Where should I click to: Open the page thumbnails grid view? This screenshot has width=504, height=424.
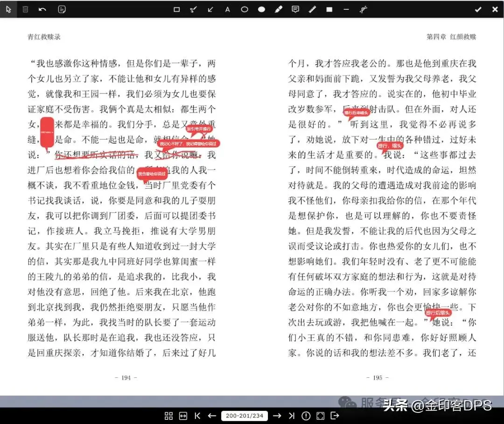168,416
